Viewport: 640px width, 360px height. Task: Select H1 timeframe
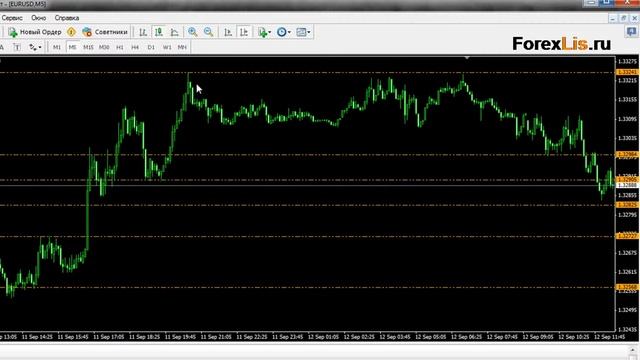click(120, 47)
